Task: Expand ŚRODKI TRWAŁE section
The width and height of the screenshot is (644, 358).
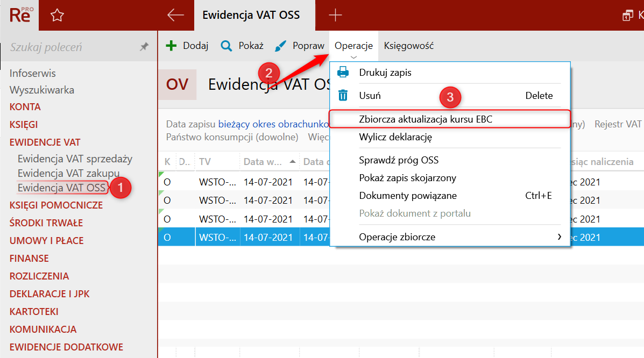Action: point(46,223)
